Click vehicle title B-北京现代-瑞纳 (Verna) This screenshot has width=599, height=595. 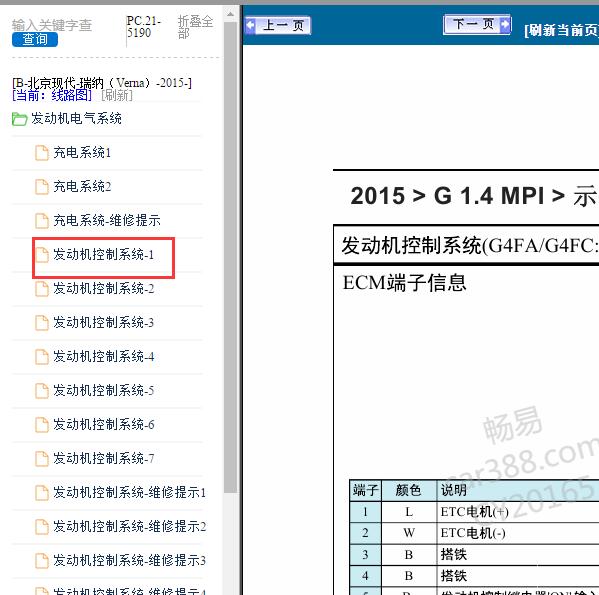click(x=102, y=83)
